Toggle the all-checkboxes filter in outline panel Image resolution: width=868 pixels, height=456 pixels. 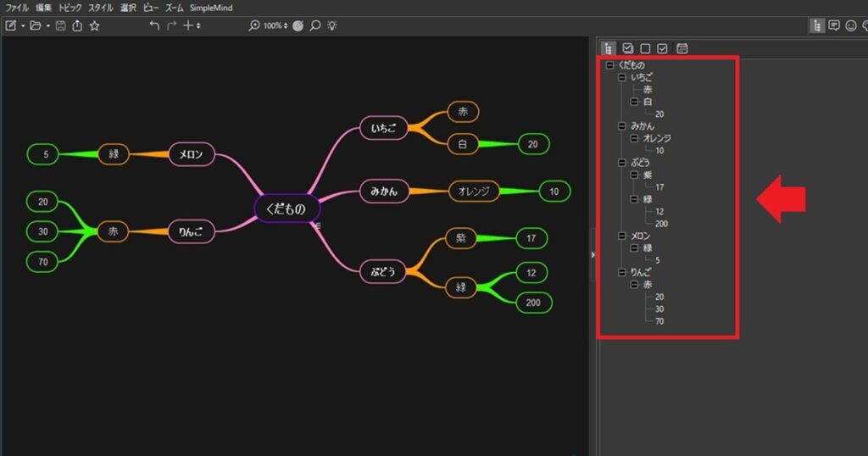[627, 48]
